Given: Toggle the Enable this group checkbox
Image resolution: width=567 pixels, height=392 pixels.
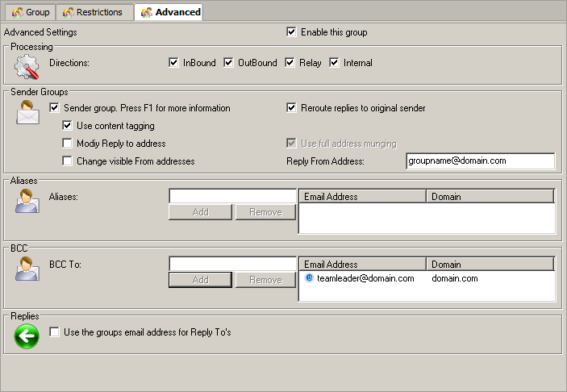Looking at the screenshot, I should click(292, 32).
